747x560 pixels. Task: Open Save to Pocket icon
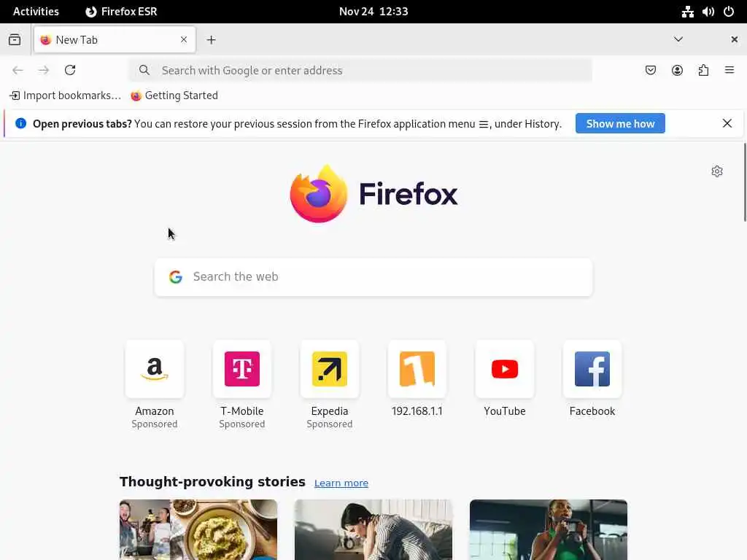point(650,71)
